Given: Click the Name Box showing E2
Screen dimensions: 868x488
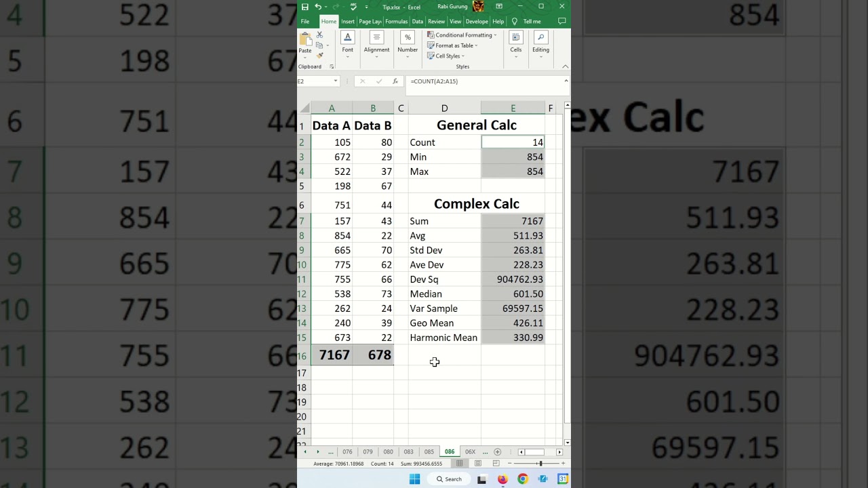Looking at the screenshot, I should (314, 81).
